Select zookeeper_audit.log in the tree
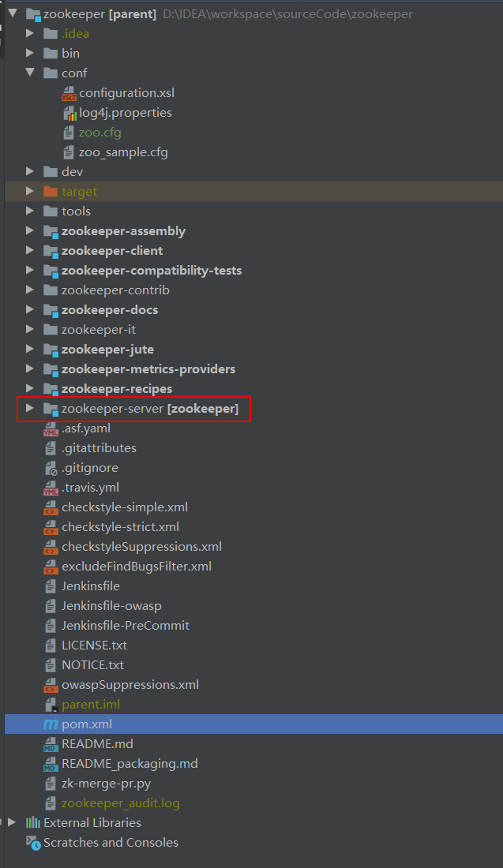503x868 pixels. click(120, 803)
